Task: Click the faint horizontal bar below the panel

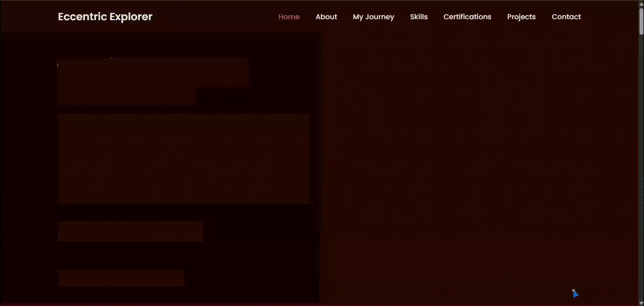Action: (x=130, y=232)
